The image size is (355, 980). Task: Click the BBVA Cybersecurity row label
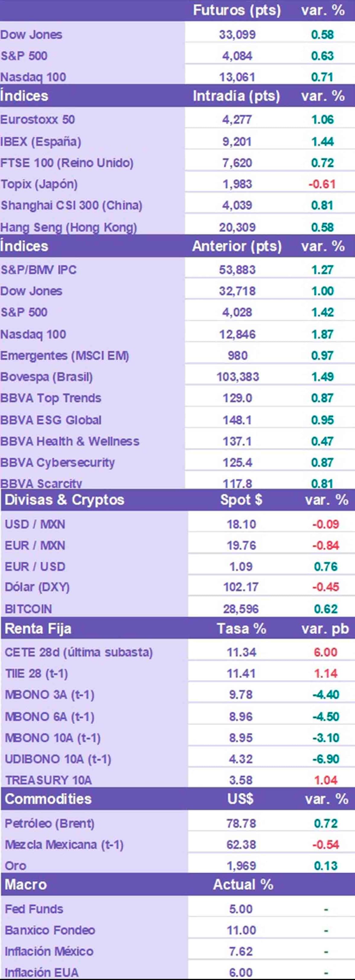tap(57, 462)
